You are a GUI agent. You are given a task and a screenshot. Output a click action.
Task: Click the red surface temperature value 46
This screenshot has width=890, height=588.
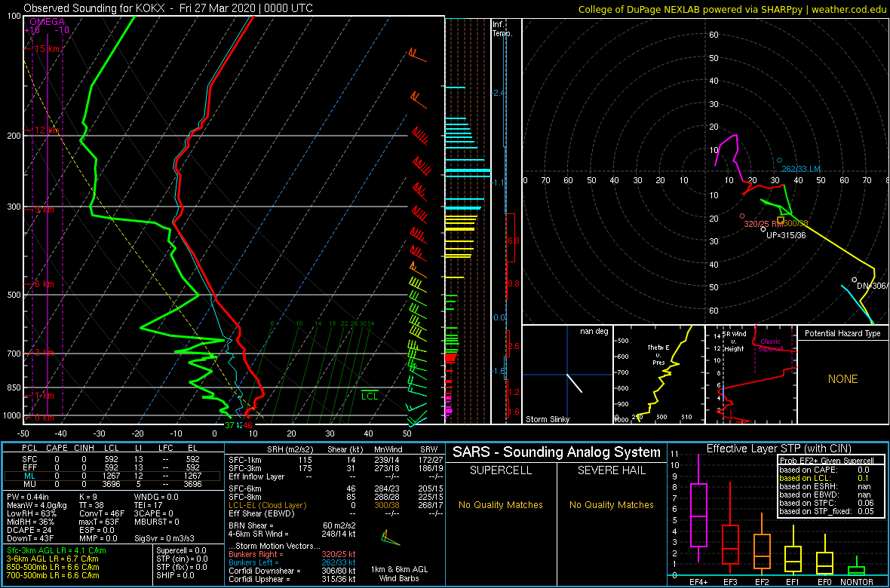click(x=247, y=424)
